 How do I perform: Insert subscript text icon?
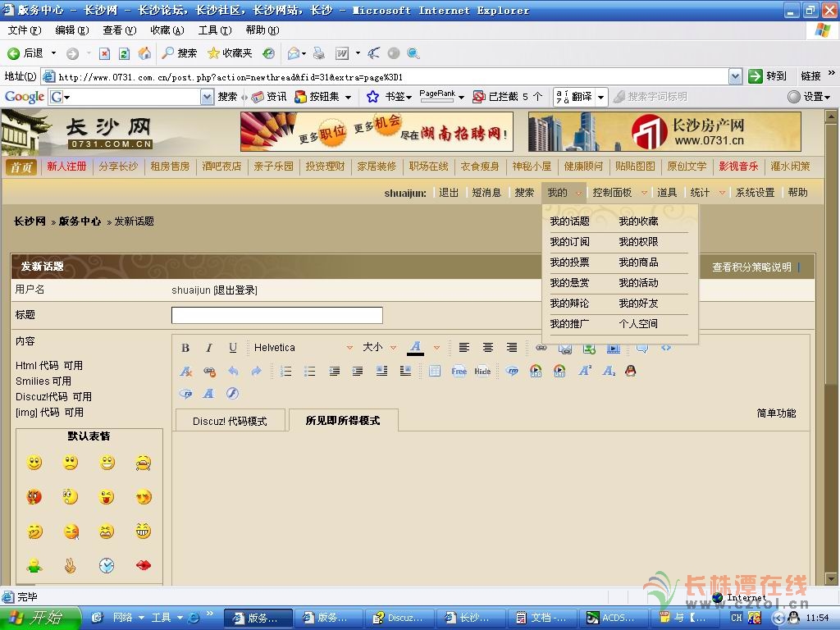(x=609, y=371)
